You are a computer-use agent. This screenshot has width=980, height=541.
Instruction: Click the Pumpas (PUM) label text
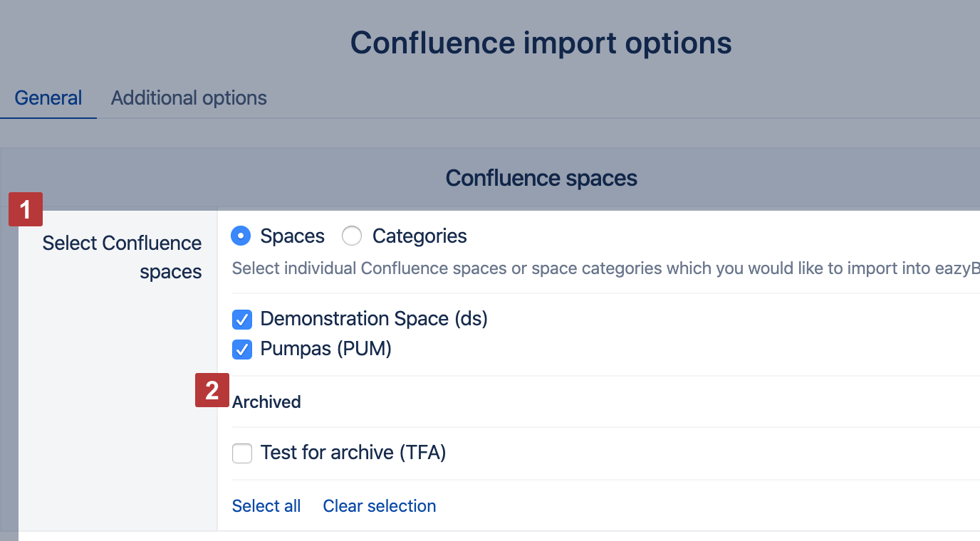pos(326,349)
